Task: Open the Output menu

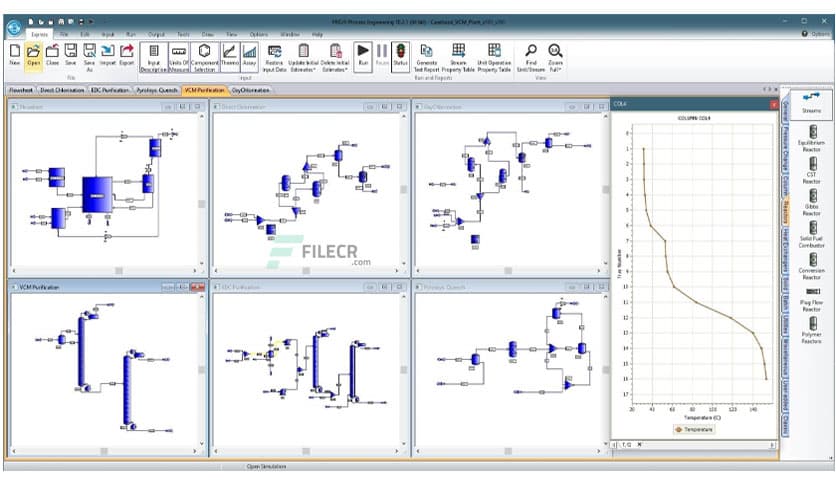Action: [x=156, y=34]
